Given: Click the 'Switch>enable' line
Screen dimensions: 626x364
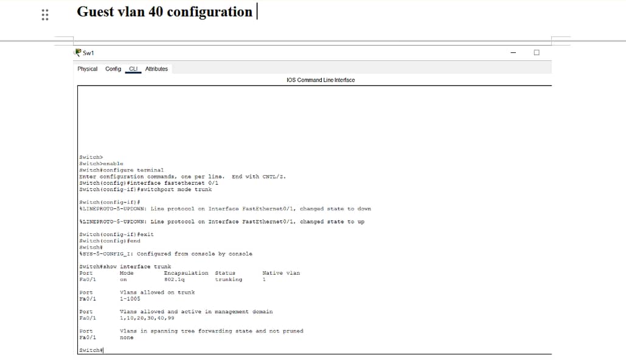Looking at the screenshot, I should (101, 164).
